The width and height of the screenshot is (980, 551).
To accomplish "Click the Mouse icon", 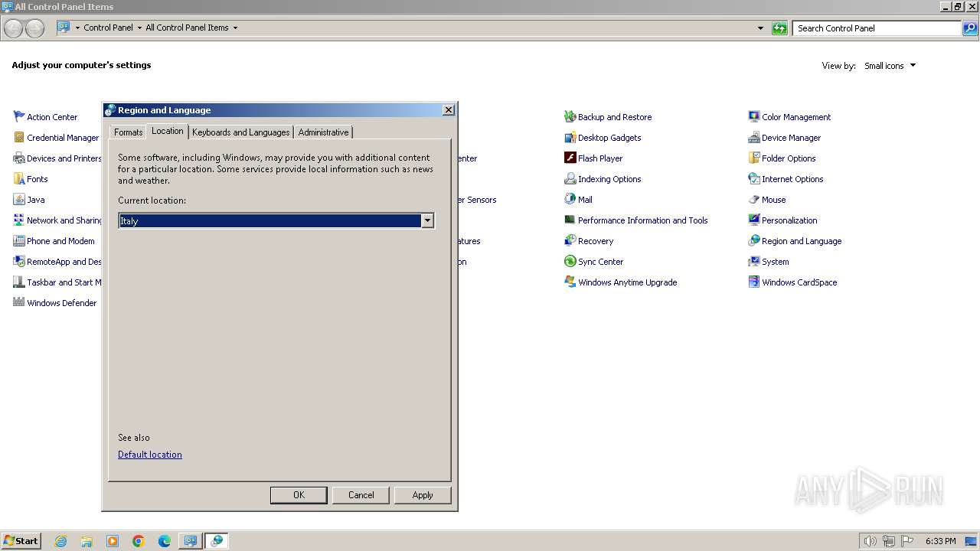I will coord(754,199).
